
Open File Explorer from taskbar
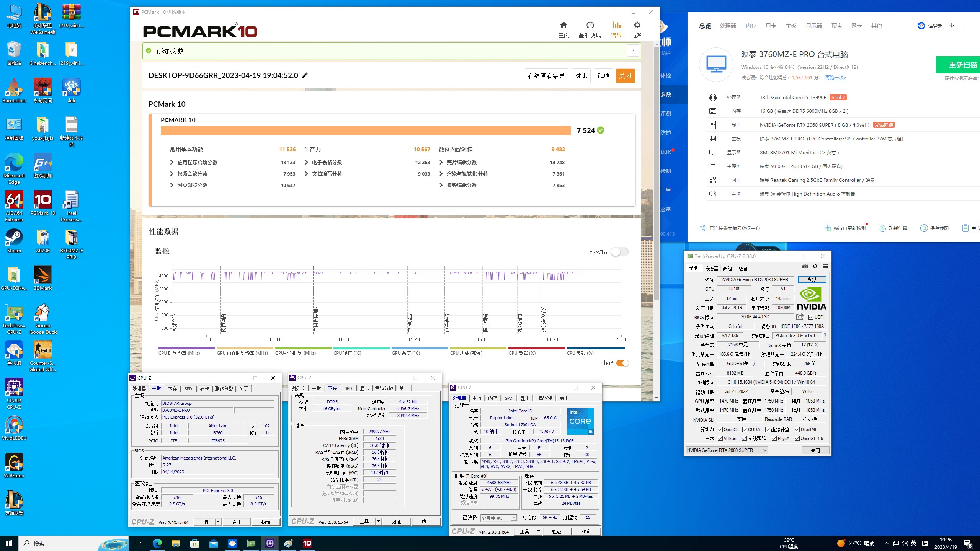click(x=176, y=543)
